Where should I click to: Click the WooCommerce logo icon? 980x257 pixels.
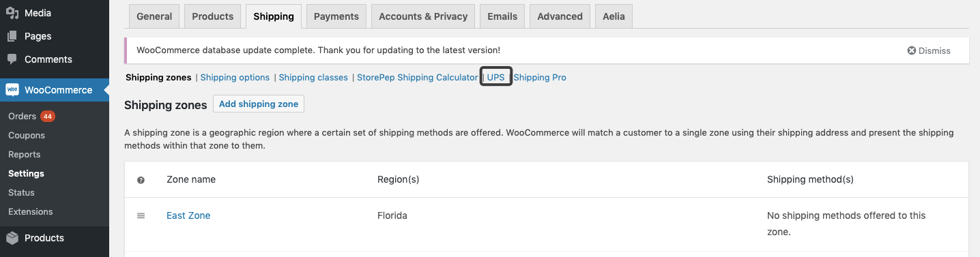coord(12,90)
